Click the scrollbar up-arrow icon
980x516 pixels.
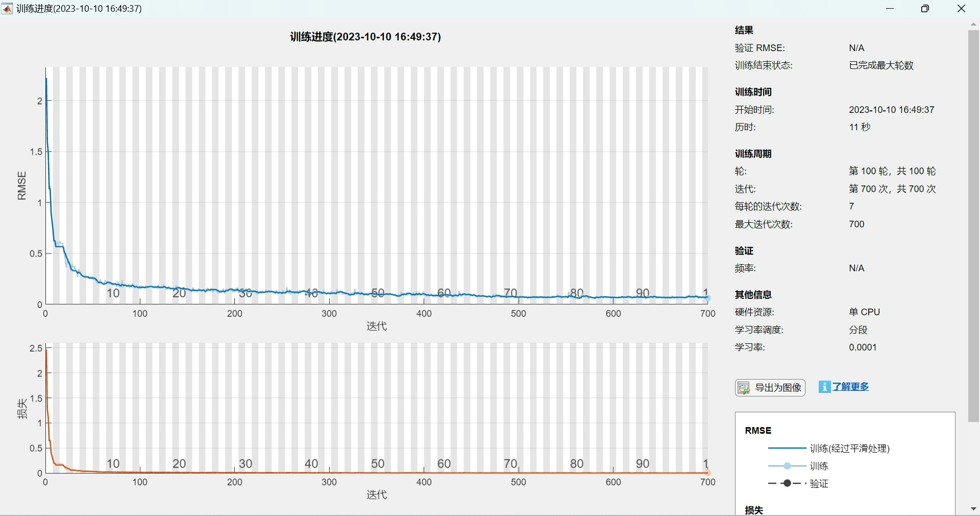(x=974, y=24)
